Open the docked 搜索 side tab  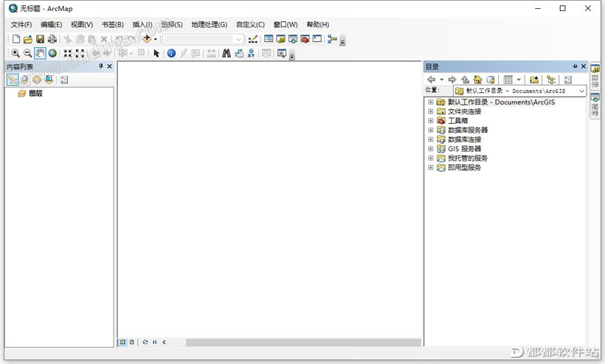point(595,105)
